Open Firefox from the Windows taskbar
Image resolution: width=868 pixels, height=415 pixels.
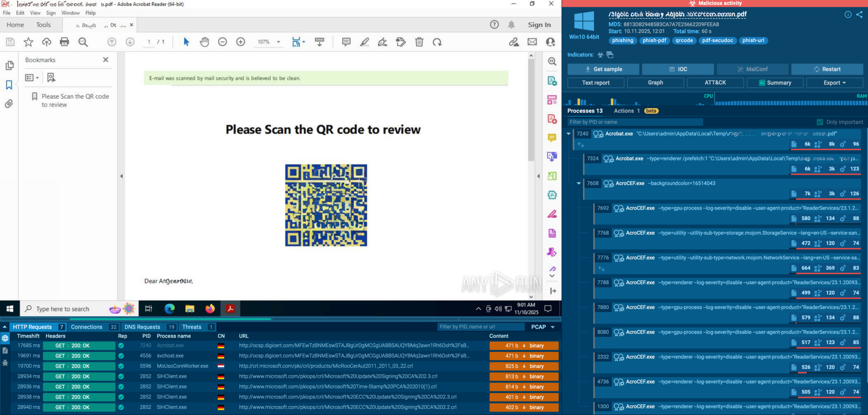[210, 308]
